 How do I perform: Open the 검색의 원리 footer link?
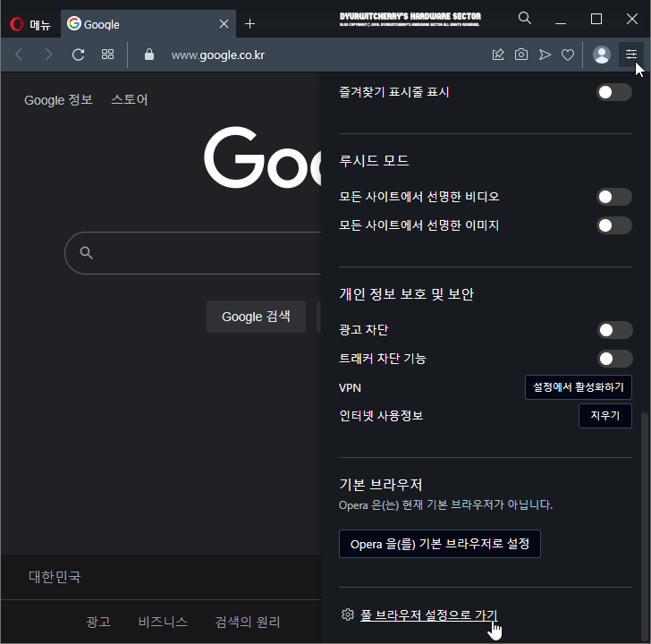click(x=248, y=622)
